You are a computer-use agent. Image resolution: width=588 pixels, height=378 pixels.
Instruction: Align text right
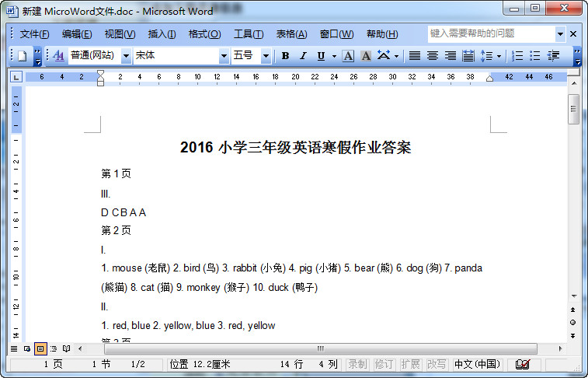click(451, 56)
